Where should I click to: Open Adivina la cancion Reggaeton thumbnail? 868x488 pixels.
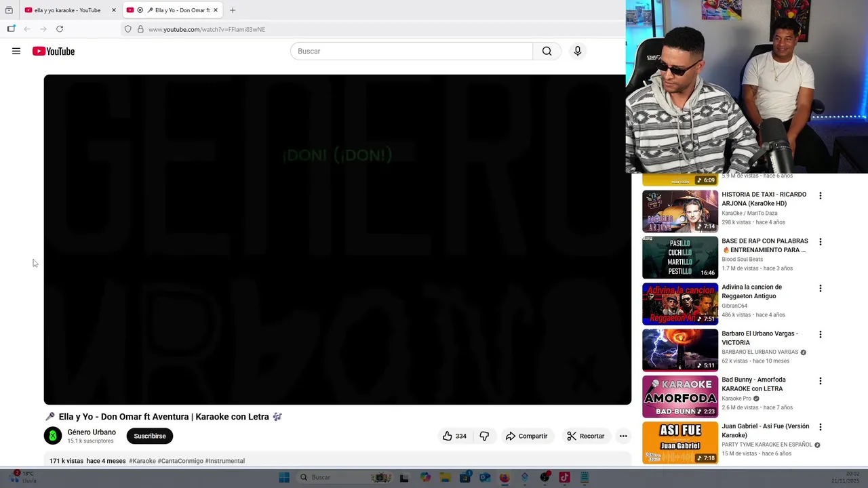pos(680,304)
